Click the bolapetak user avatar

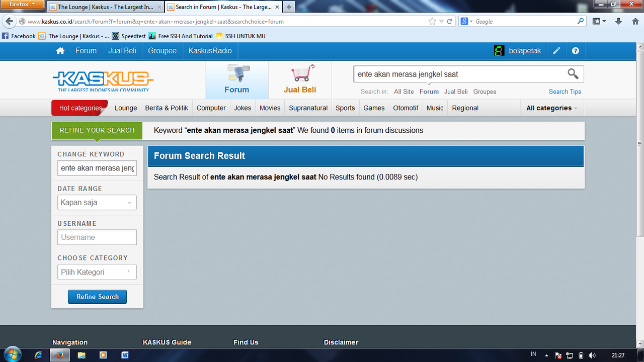499,51
